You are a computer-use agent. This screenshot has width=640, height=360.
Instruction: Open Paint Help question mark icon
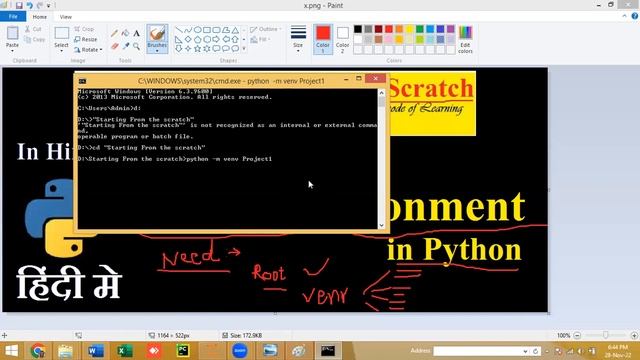tap(635, 16)
